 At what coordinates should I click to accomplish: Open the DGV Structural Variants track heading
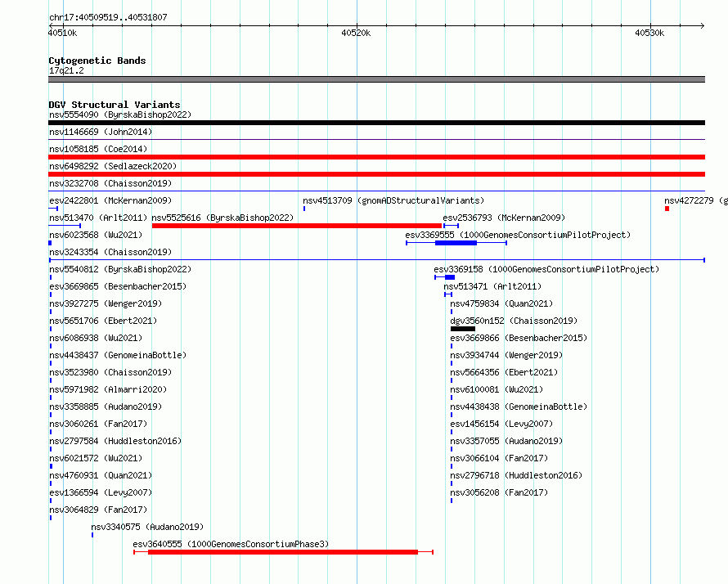(x=115, y=105)
